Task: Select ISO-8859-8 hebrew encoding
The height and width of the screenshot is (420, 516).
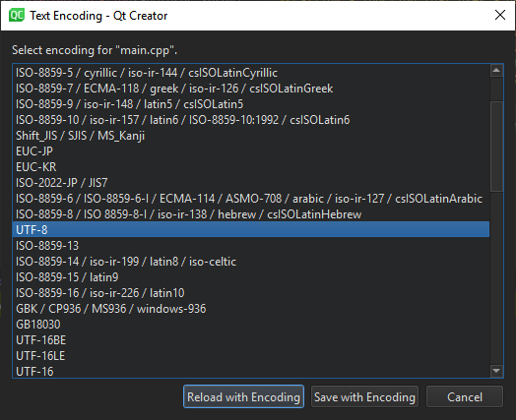Action: [x=251, y=214]
